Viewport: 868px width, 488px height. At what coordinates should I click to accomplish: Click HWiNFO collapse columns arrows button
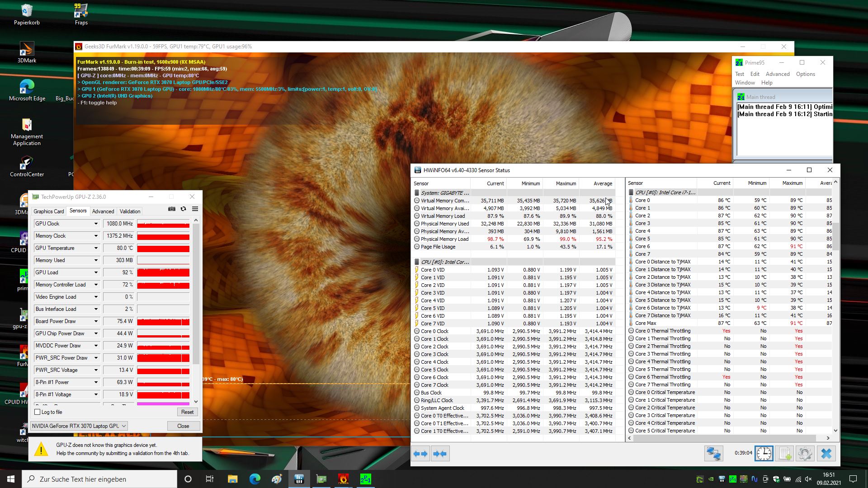tap(440, 454)
